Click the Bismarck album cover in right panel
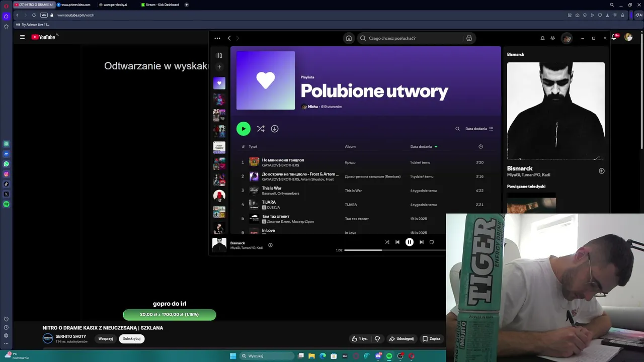Screen dimensions: 644x362 click(x=556, y=111)
